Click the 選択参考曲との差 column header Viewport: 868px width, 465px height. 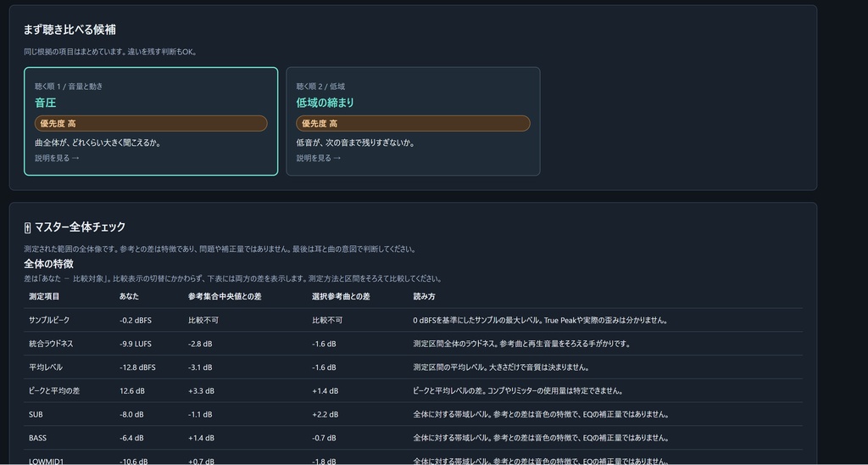(341, 296)
